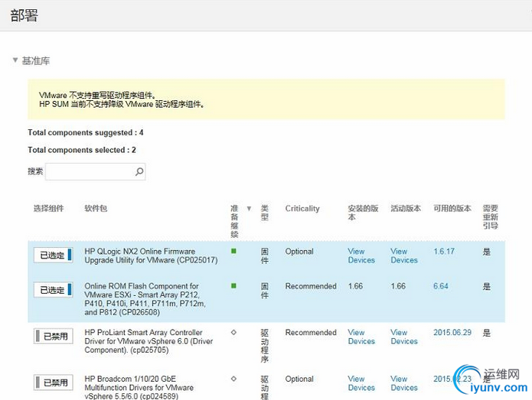Click Optional criticality for QLogic NX2 row
532x400 pixels.
click(x=299, y=252)
